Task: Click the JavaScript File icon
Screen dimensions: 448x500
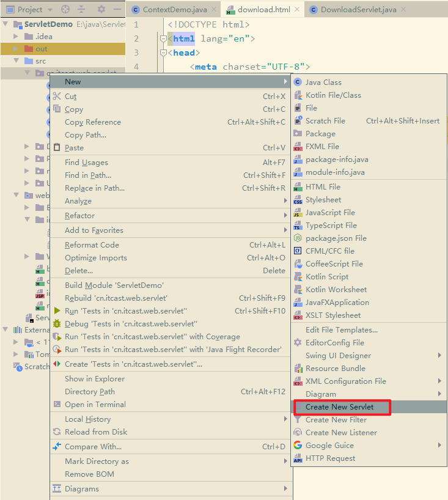Action: [298, 212]
